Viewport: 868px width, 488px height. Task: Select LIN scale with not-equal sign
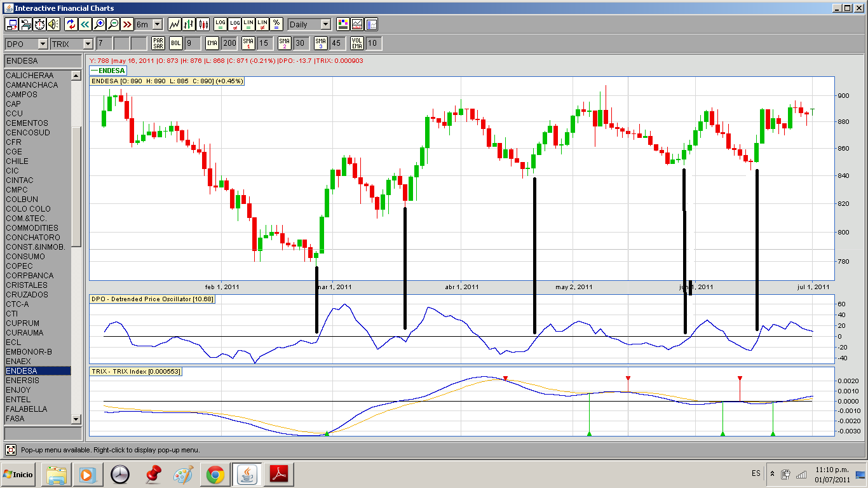[262, 24]
